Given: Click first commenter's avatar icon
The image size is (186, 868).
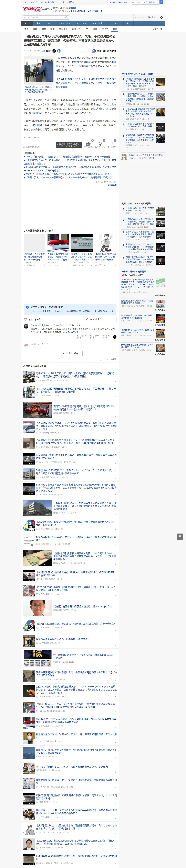Looking at the screenshot, I should 26,326.
